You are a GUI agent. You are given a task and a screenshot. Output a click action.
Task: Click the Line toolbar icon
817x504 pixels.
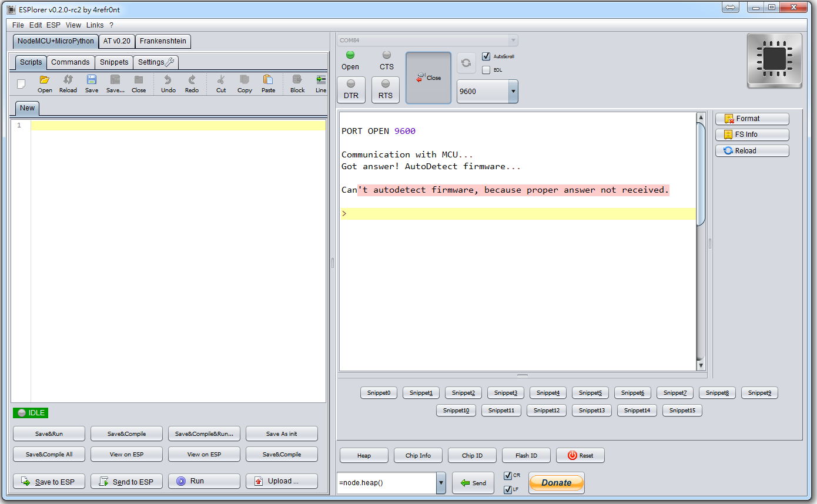coord(321,83)
